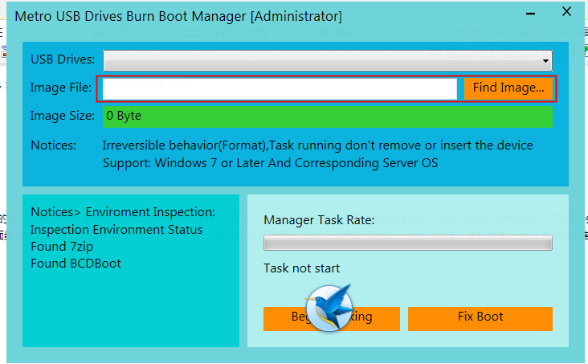Click the Manager Task Rate progress bar
This screenshot has width=588, height=364.
[407, 243]
